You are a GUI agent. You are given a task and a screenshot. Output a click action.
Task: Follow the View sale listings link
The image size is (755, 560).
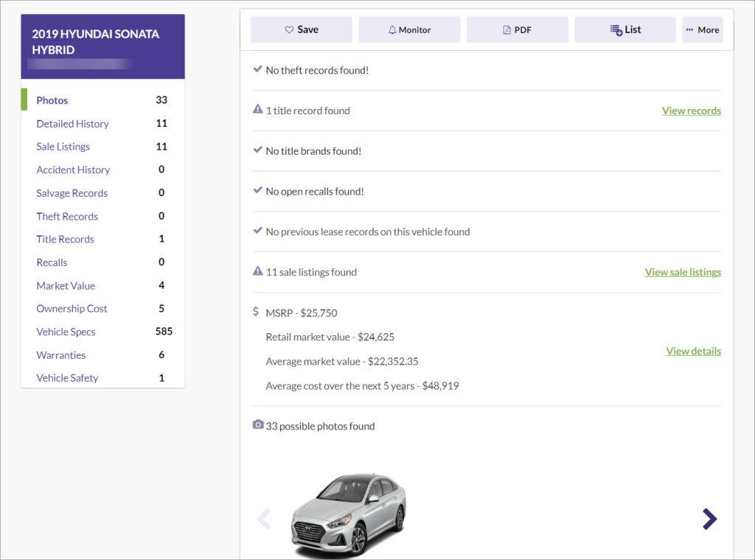pyautogui.click(x=683, y=273)
